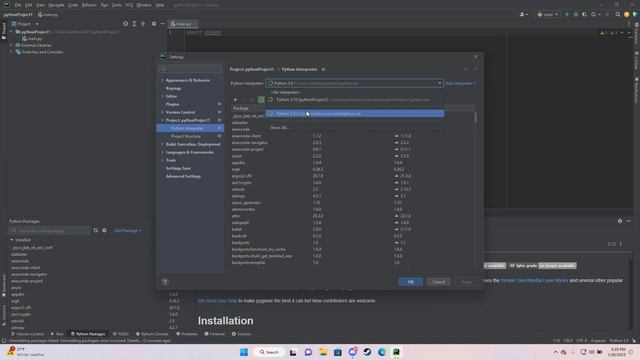This screenshot has height=360, width=640.
Task: Collapse Project: pythonProject1 settings node
Action: (x=162, y=120)
